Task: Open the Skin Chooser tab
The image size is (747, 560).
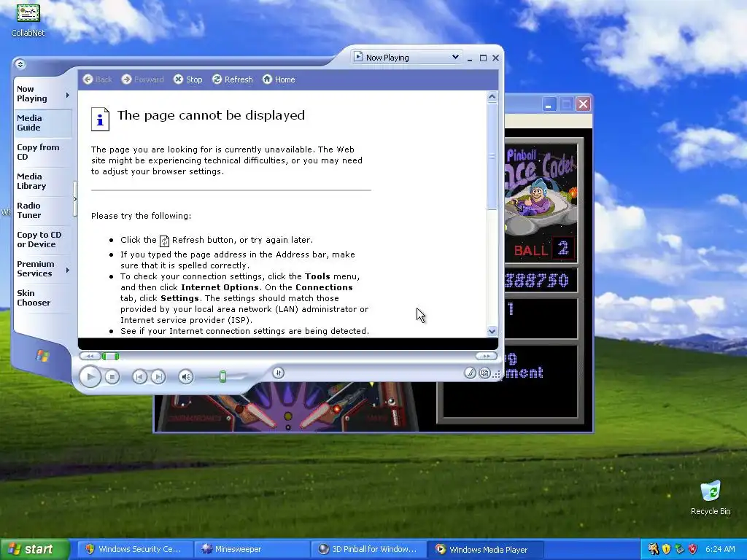Action: [x=43, y=297]
